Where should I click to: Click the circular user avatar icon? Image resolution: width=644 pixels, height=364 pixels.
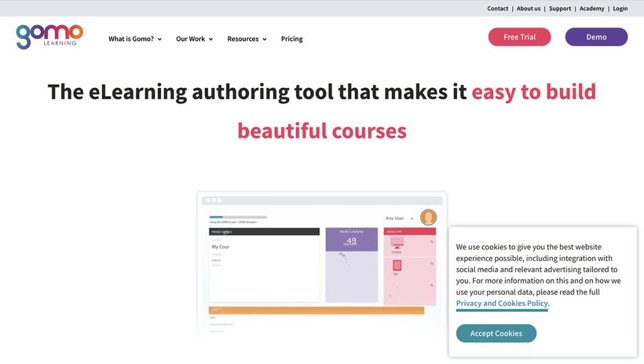[428, 218]
